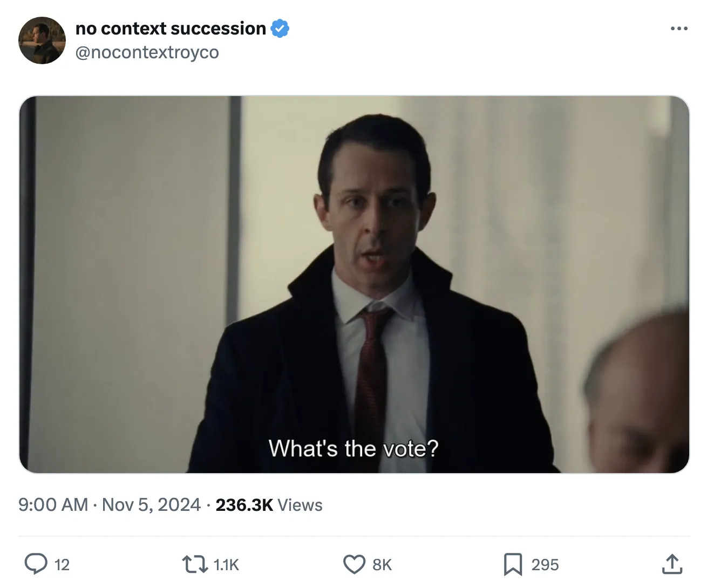This screenshot has height=588, width=707.
Task: Click the heart icon to like
Action: 354,564
